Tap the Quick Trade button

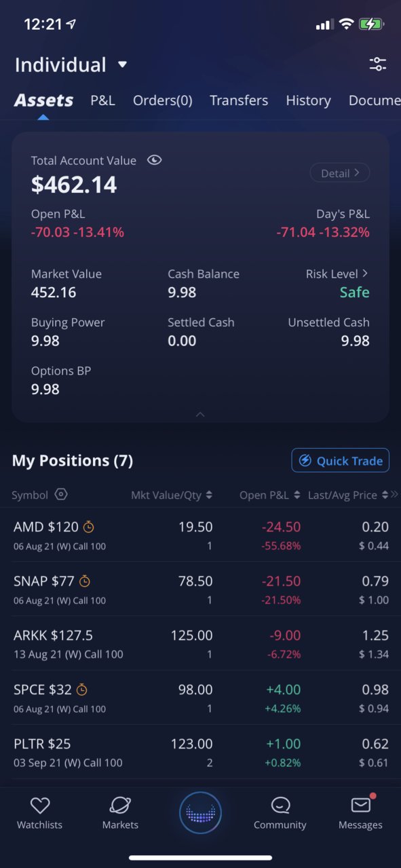[341, 461]
